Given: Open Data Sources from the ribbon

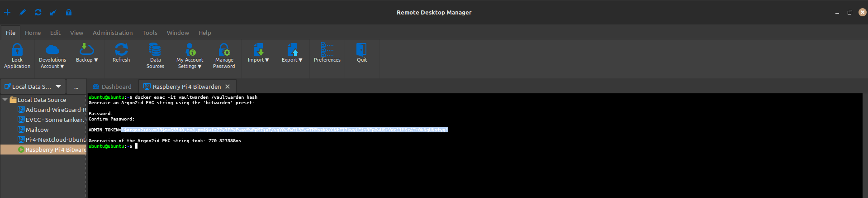Looking at the screenshot, I should click(155, 50).
